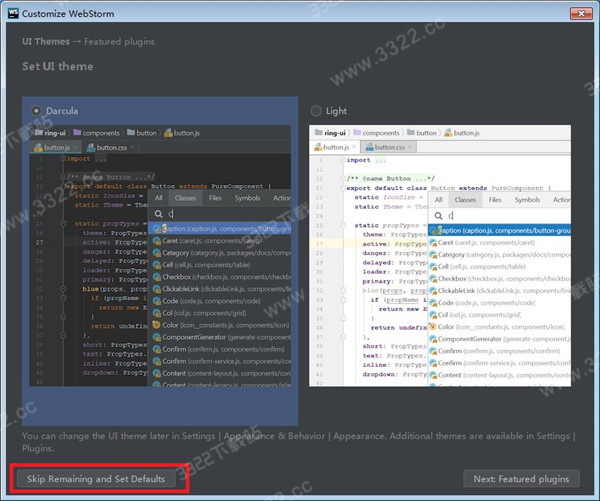Click the Darcula label text

tap(62, 111)
